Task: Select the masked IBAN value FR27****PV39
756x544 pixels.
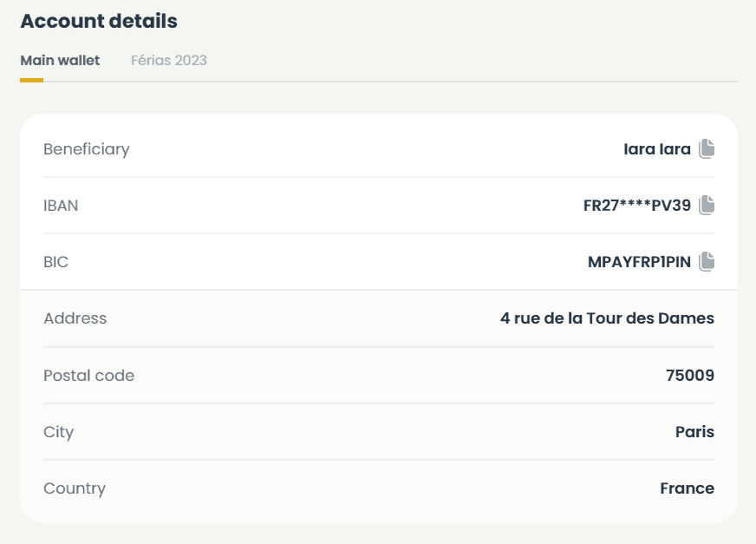Action: point(637,206)
